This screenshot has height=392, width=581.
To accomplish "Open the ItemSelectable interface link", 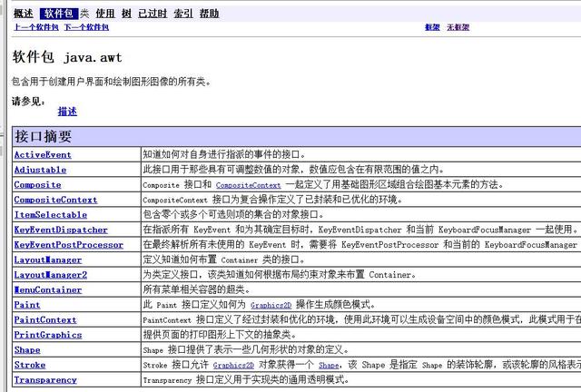I will click(51, 214).
